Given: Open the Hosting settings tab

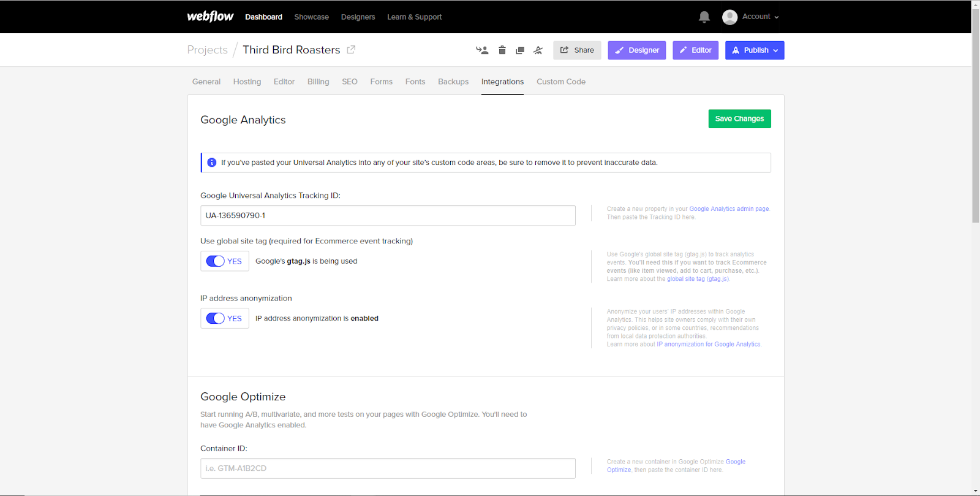Looking at the screenshot, I should [x=247, y=82].
